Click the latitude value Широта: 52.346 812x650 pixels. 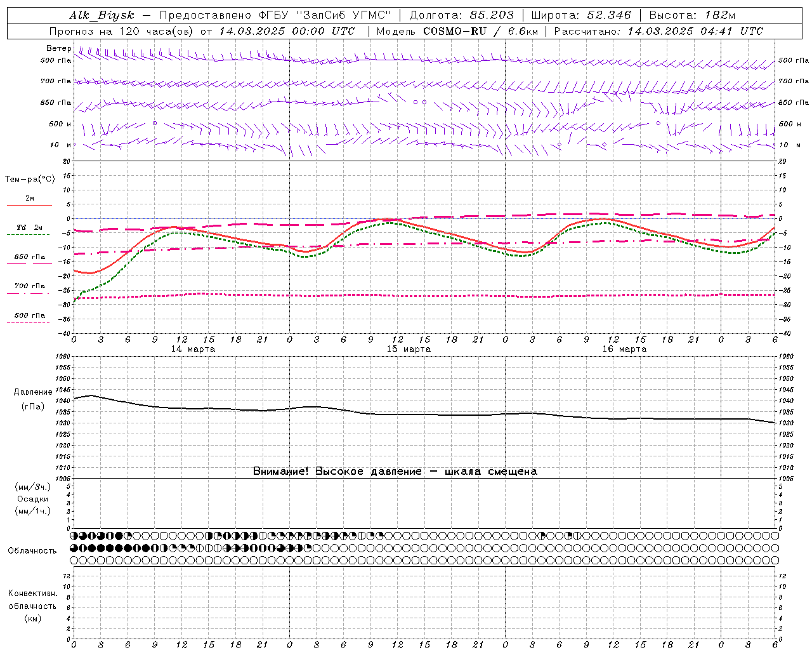[x=581, y=15]
